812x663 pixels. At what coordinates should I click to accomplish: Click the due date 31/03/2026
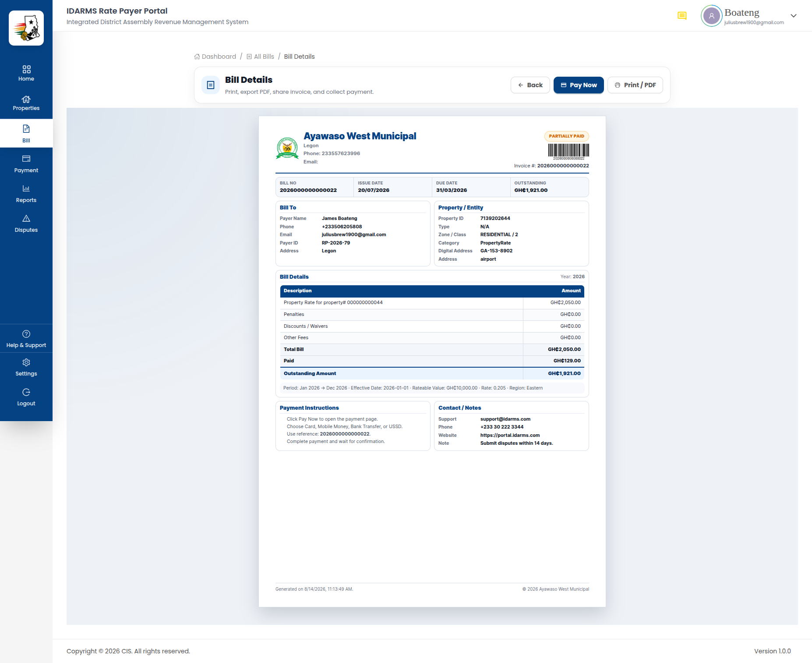(x=452, y=190)
